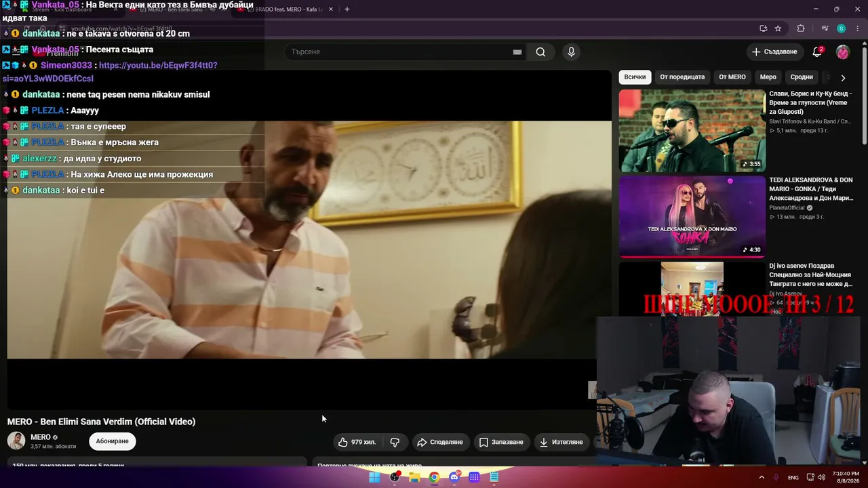This screenshot has width=868, height=488.
Task: Click the "Създаване" create button
Action: pyautogui.click(x=774, y=52)
